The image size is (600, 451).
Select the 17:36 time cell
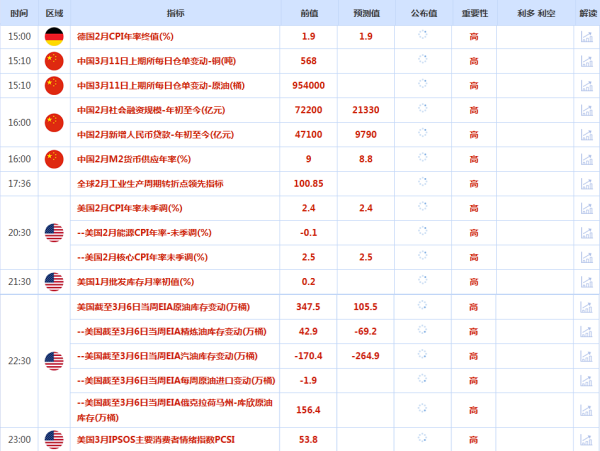(x=20, y=184)
